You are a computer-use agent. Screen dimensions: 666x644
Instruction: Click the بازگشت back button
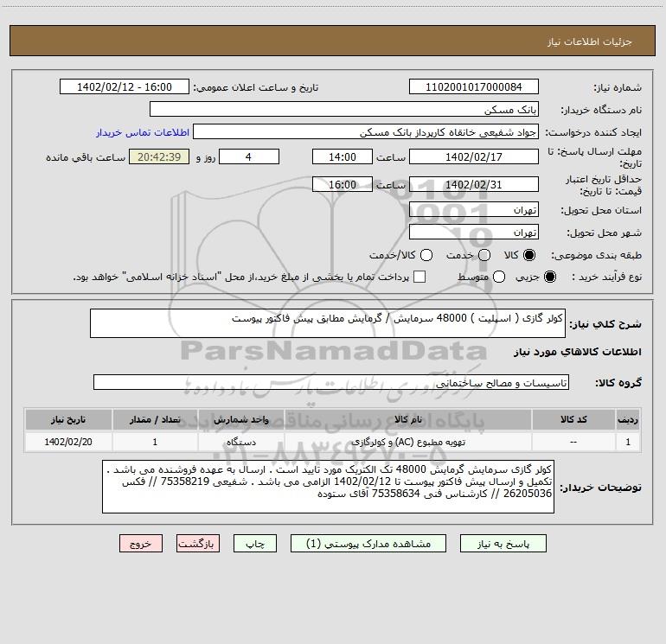tap(198, 544)
